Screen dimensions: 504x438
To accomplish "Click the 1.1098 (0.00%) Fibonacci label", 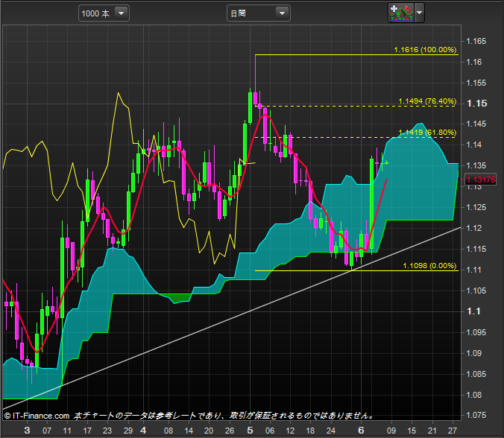I will coord(429,266).
